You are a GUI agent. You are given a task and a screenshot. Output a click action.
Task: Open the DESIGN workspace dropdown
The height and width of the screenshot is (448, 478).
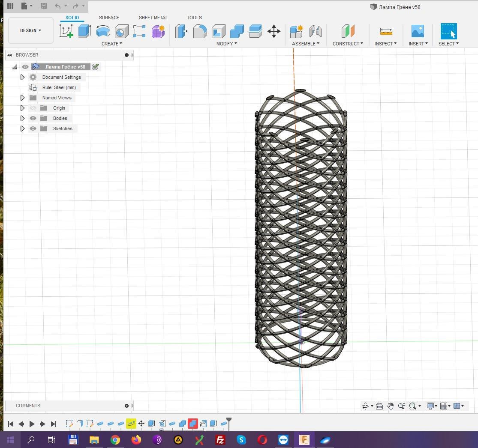click(30, 30)
